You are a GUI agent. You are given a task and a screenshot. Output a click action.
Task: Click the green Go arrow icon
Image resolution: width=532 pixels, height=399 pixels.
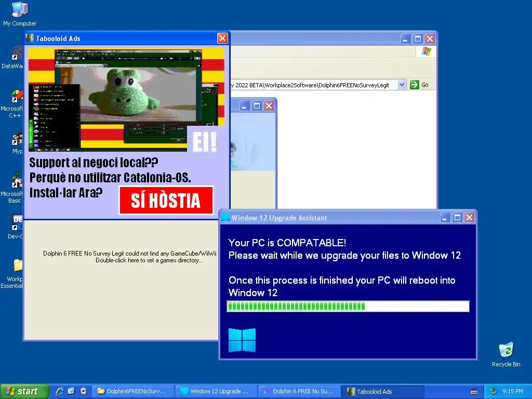[x=414, y=85]
